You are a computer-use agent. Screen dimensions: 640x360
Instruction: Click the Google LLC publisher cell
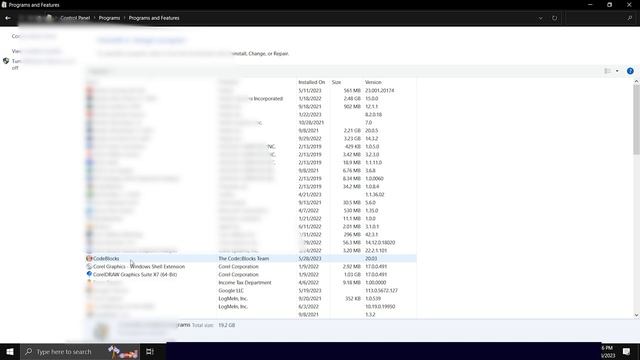tap(231, 291)
